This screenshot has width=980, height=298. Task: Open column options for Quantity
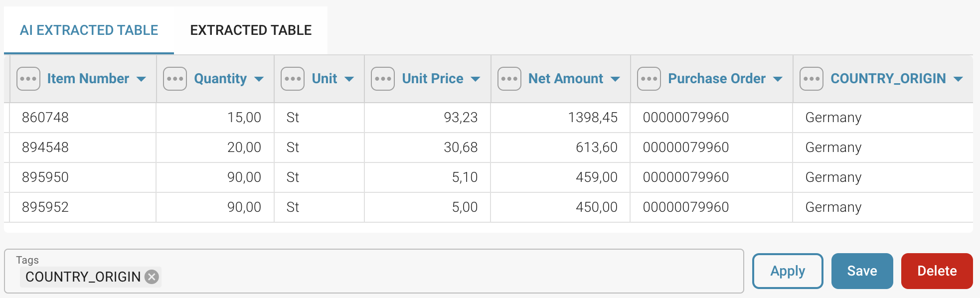click(174, 78)
